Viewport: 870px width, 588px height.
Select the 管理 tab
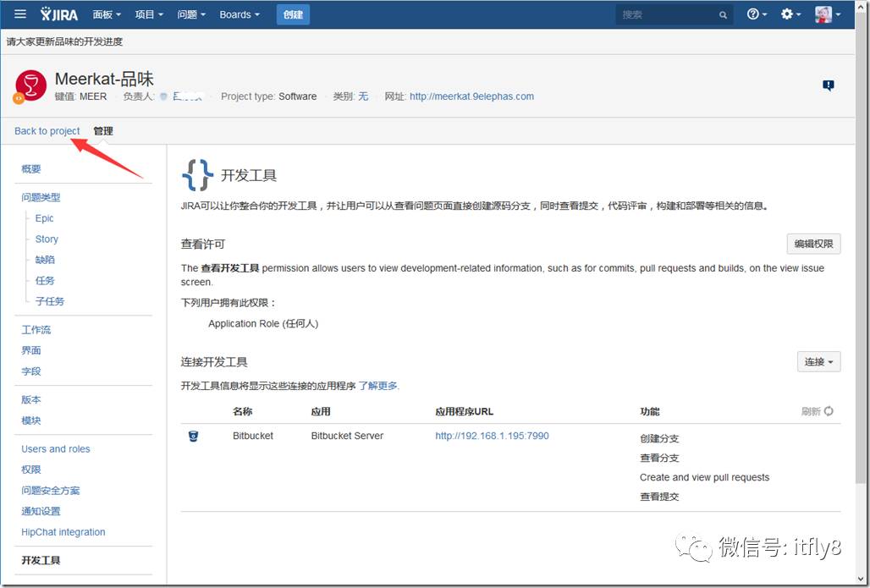(103, 131)
